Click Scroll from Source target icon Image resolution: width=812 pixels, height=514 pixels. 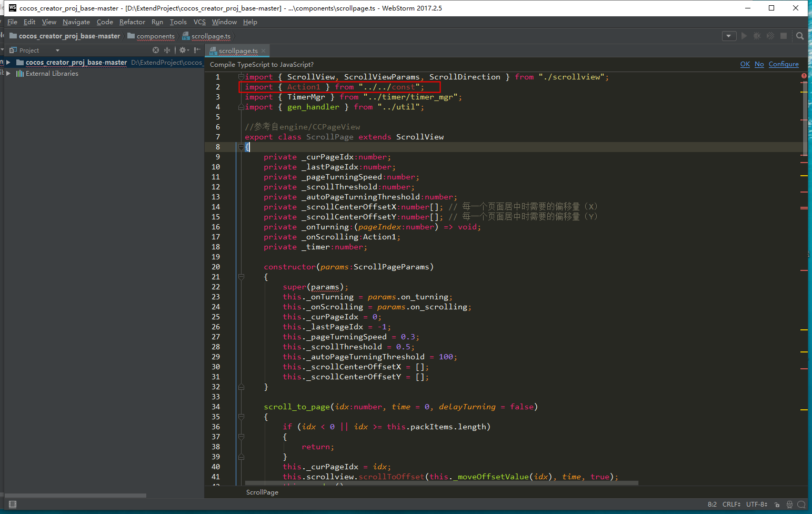pos(156,51)
